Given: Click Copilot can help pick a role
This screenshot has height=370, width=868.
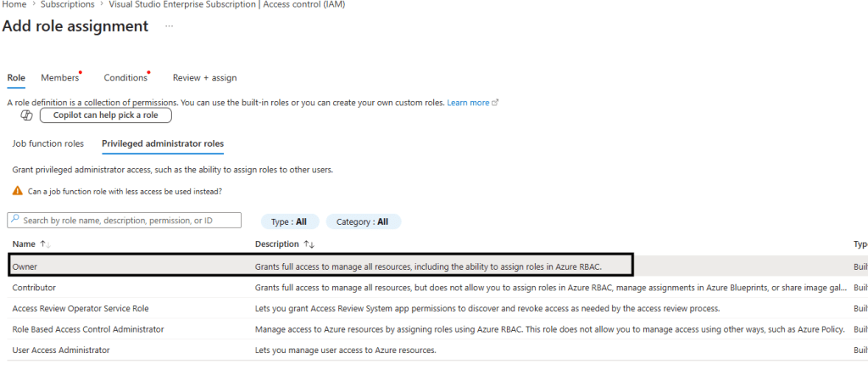Looking at the screenshot, I should tap(105, 115).
